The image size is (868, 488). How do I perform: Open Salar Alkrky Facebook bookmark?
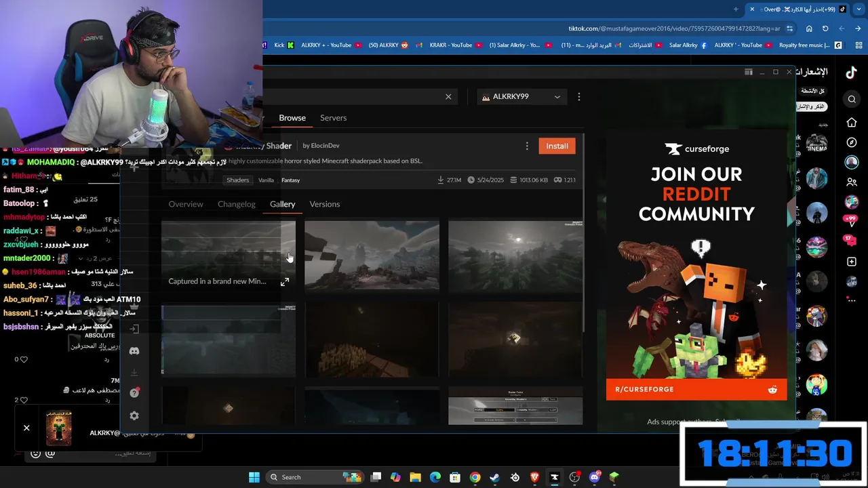688,45
